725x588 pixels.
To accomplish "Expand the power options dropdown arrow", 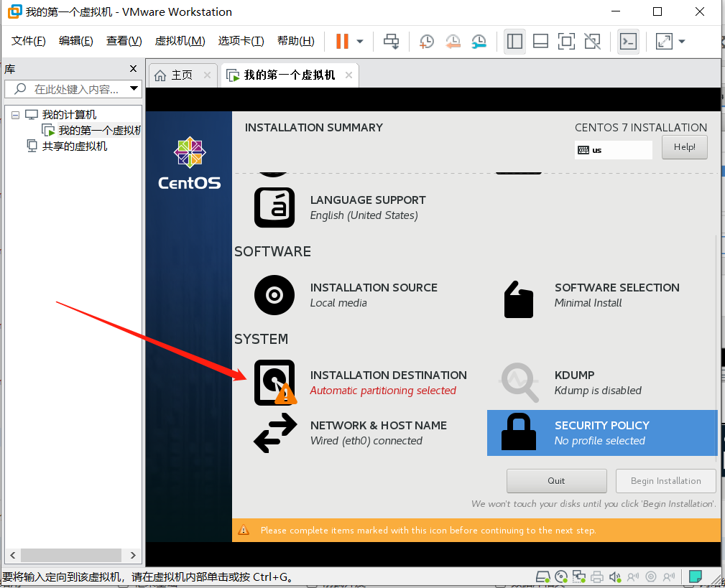I will coord(360,41).
